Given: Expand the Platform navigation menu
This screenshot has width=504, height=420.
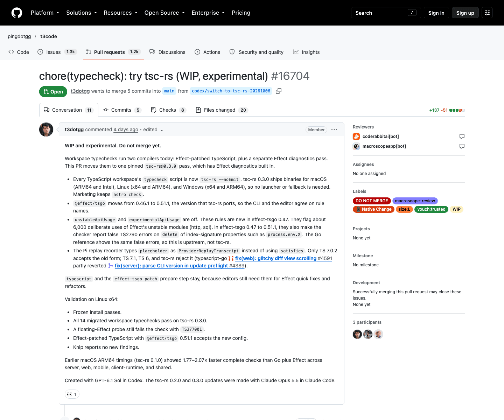Looking at the screenshot, I should tap(45, 13).
